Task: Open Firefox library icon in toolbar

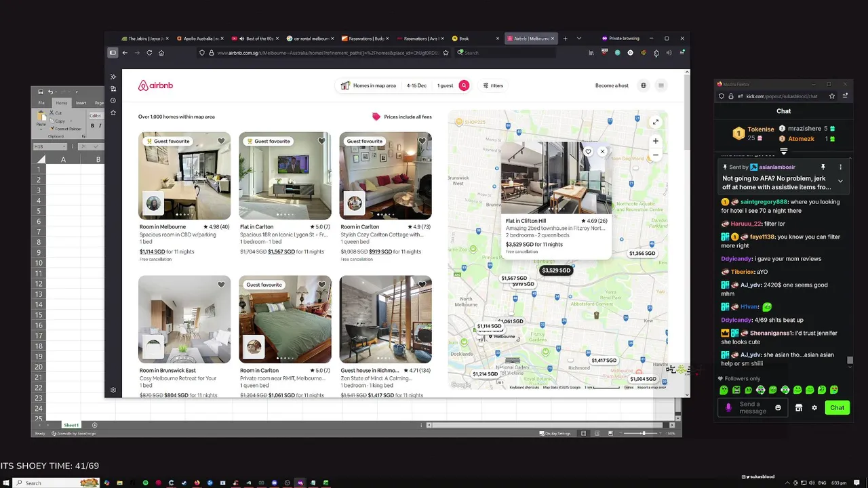Action: pos(591,53)
